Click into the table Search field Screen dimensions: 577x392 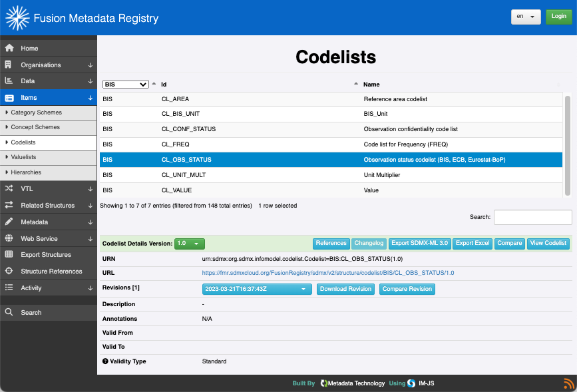point(532,217)
